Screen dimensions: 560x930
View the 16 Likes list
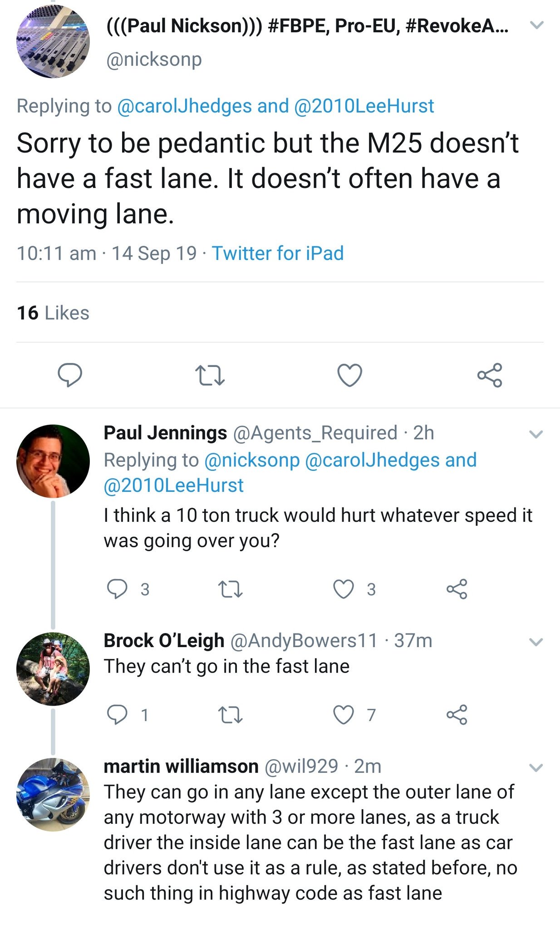(53, 313)
